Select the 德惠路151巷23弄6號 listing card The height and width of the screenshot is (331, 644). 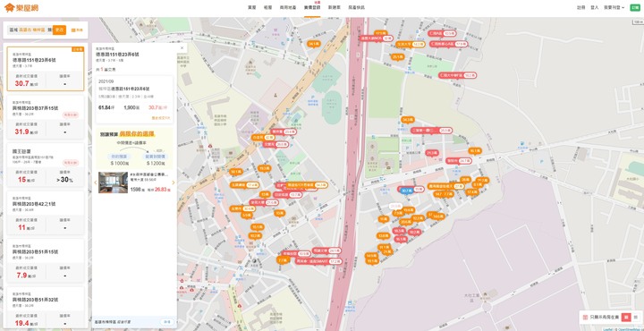coord(46,69)
